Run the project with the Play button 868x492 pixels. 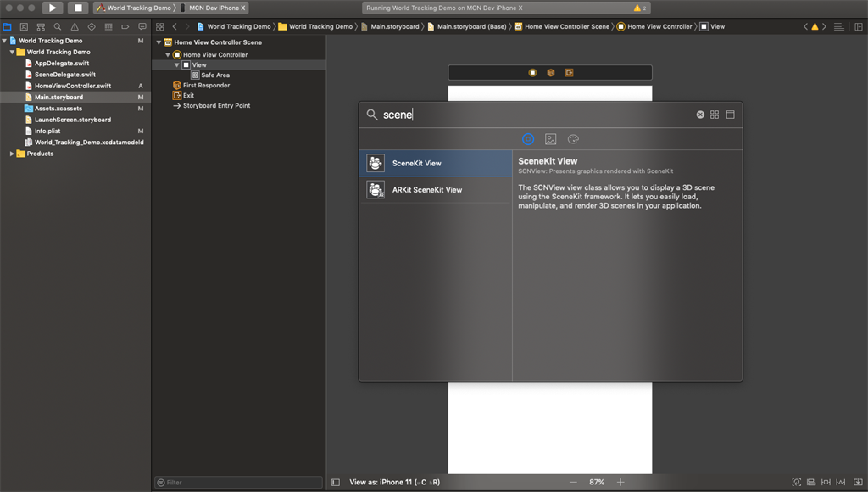[53, 8]
